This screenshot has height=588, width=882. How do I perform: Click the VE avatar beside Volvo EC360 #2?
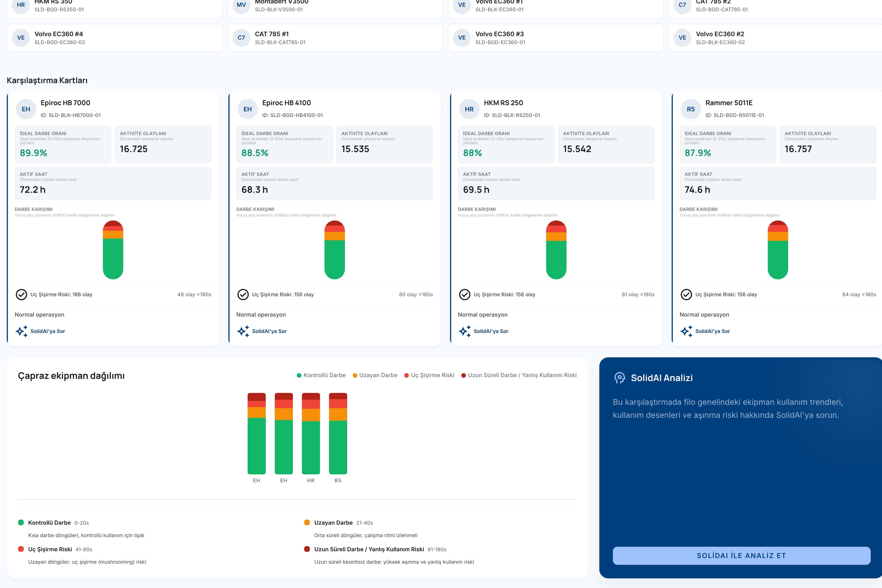coord(683,37)
